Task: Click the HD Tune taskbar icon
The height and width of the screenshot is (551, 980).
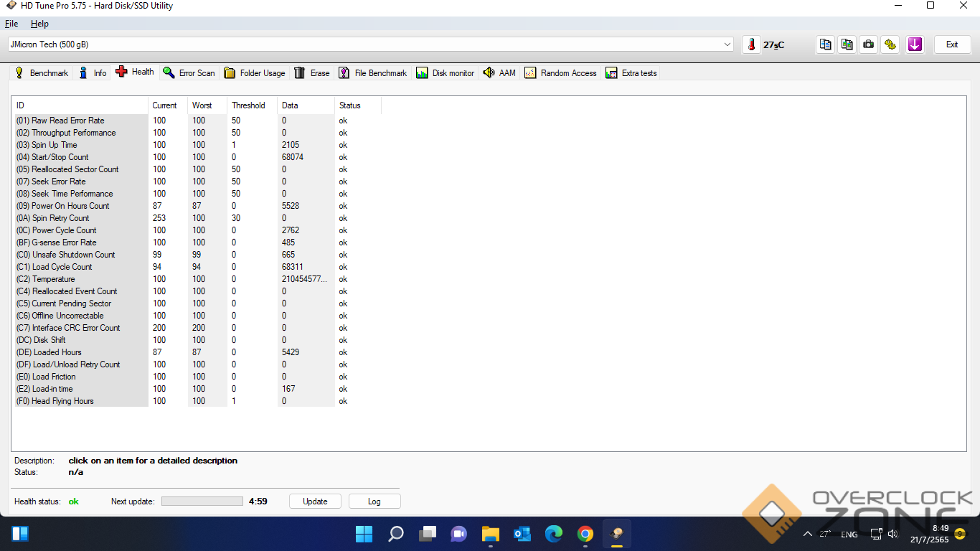Action: click(617, 534)
